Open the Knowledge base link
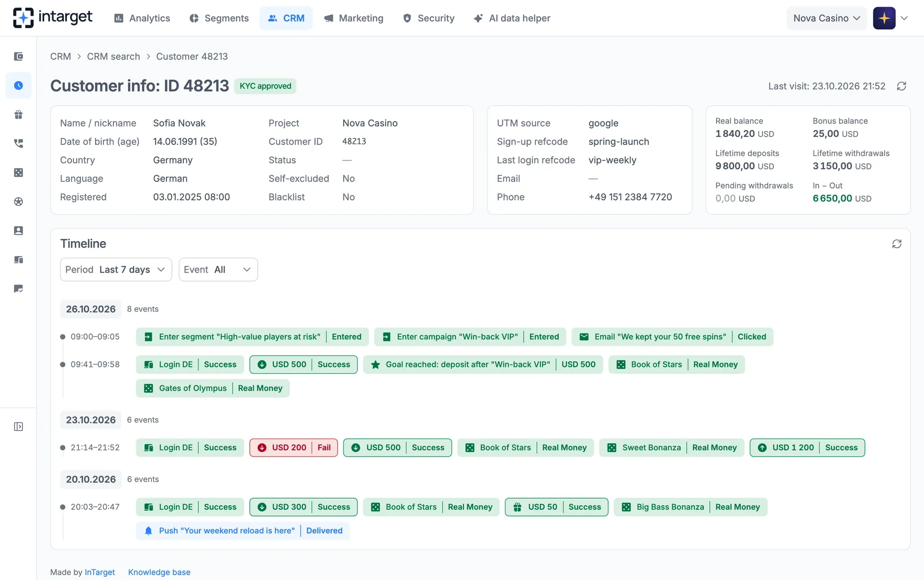Screen dimensions: 924x580 click(159, 572)
